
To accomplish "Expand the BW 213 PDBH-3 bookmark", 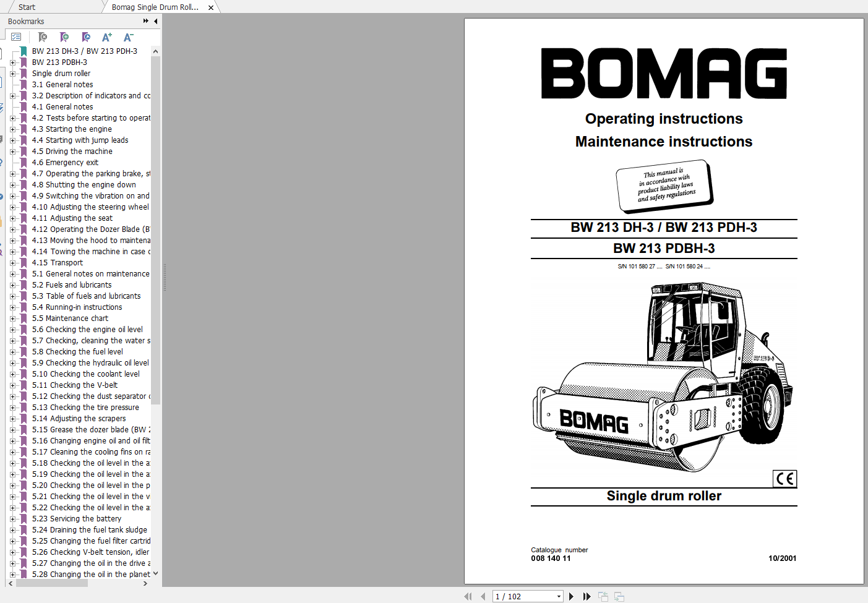I will (x=12, y=62).
